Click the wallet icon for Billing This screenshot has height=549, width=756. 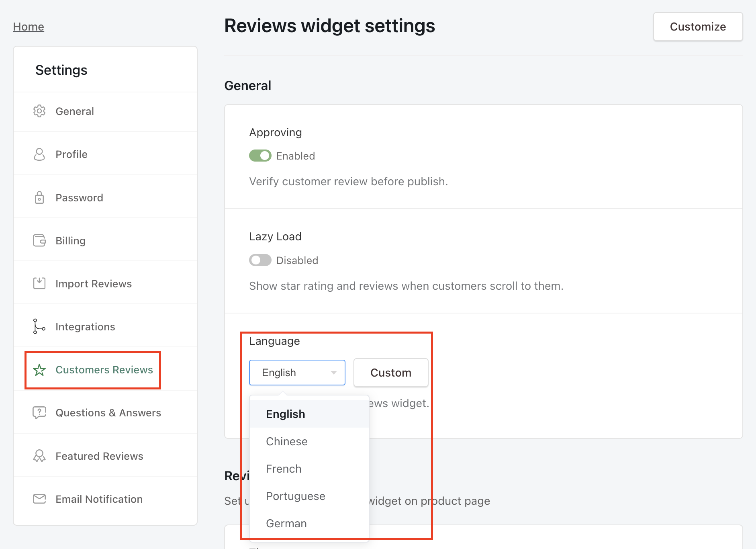(39, 241)
